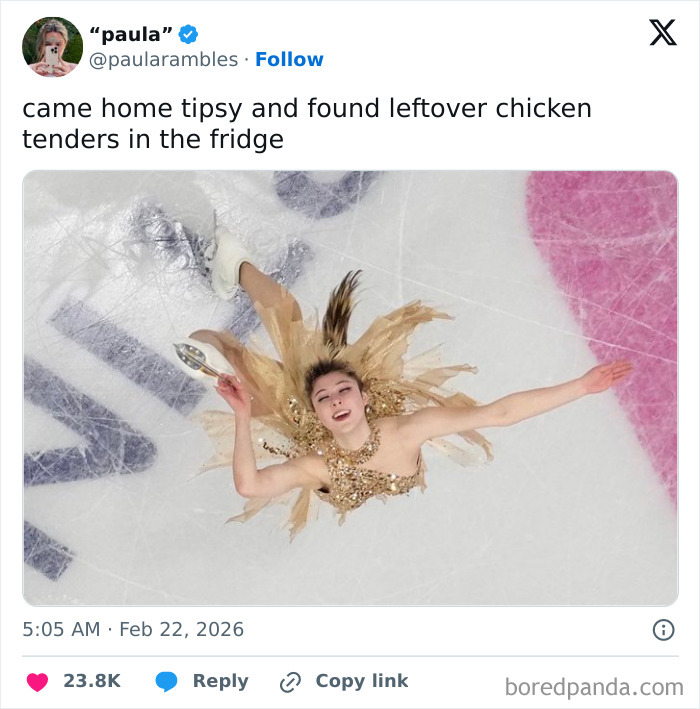The width and height of the screenshot is (700, 709).
Task: Click the white ice skate in the photo
Action: pyautogui.click(x=229, y=257)
